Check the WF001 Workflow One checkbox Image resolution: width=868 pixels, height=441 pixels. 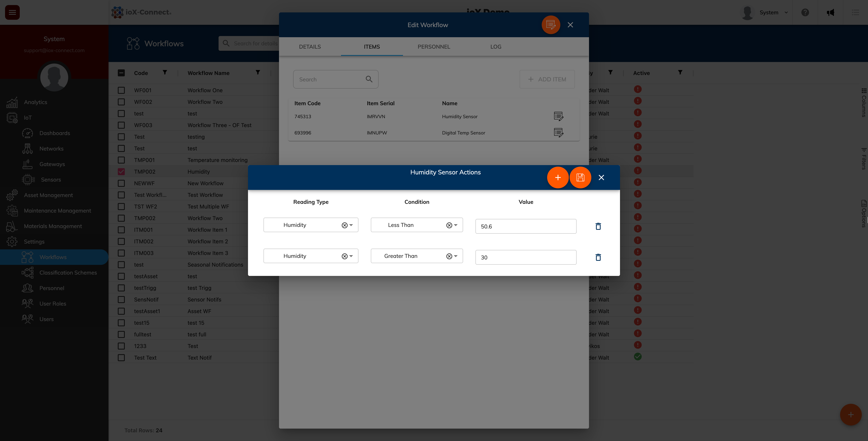point(121,90)
